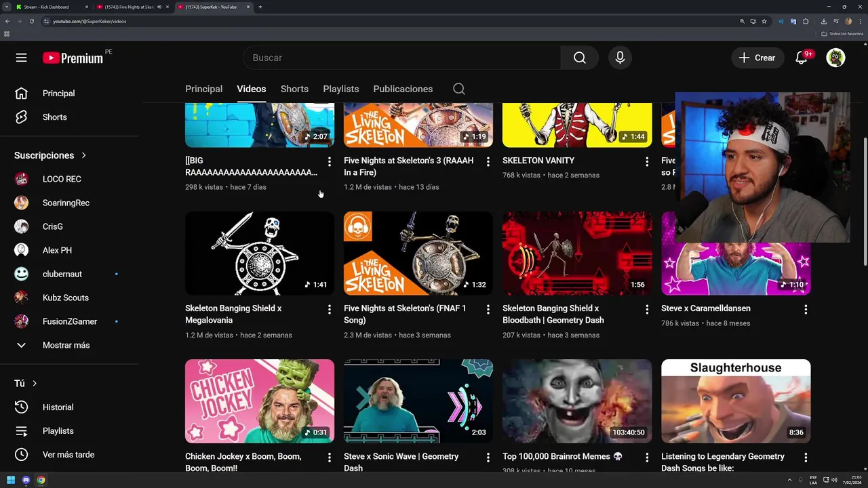Click browser back arrow
Viewport: 868px width, 488px height.
[7, 21]
